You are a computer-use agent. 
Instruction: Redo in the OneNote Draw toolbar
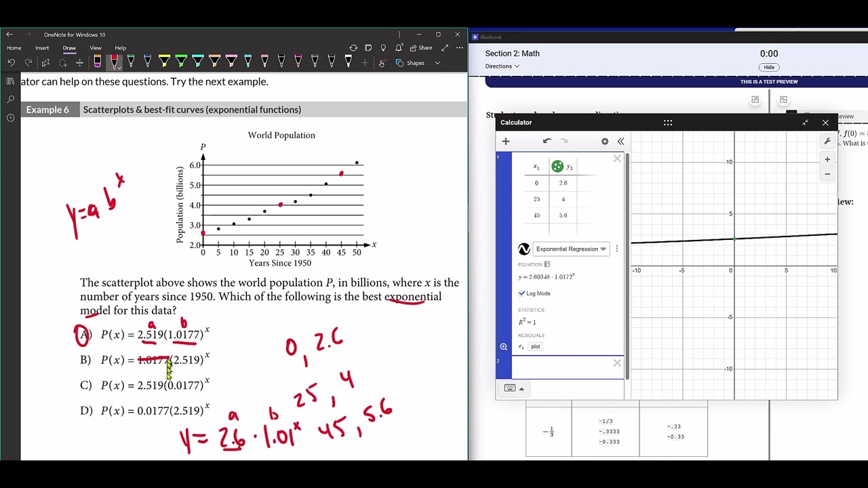click(28, 63)
